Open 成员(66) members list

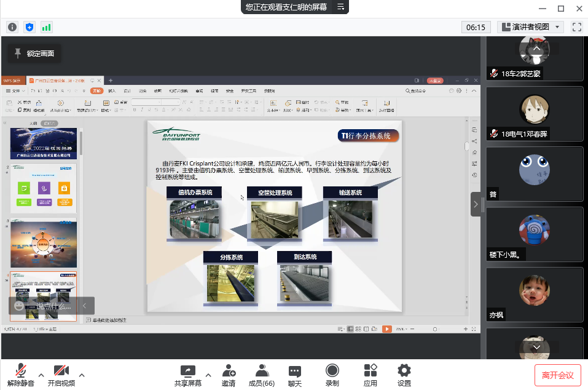261,375
